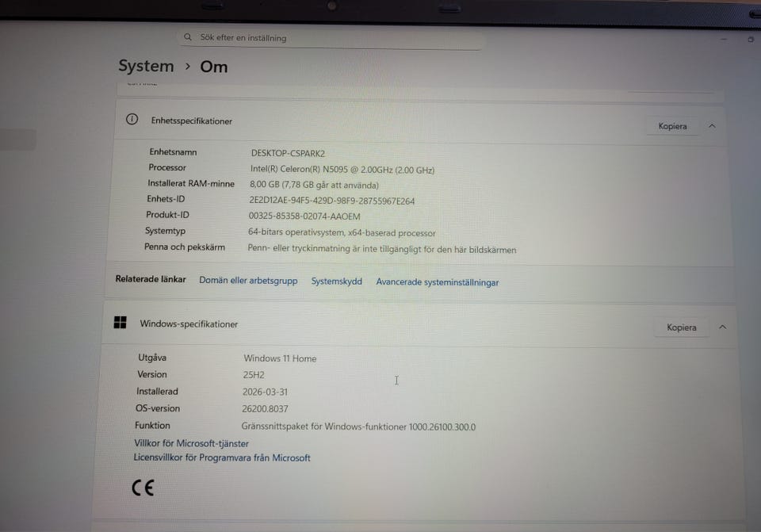Select the Intel Celeron N5095 processor text
761x532 pixels.
pyautogui.click(x=342, y=170)
